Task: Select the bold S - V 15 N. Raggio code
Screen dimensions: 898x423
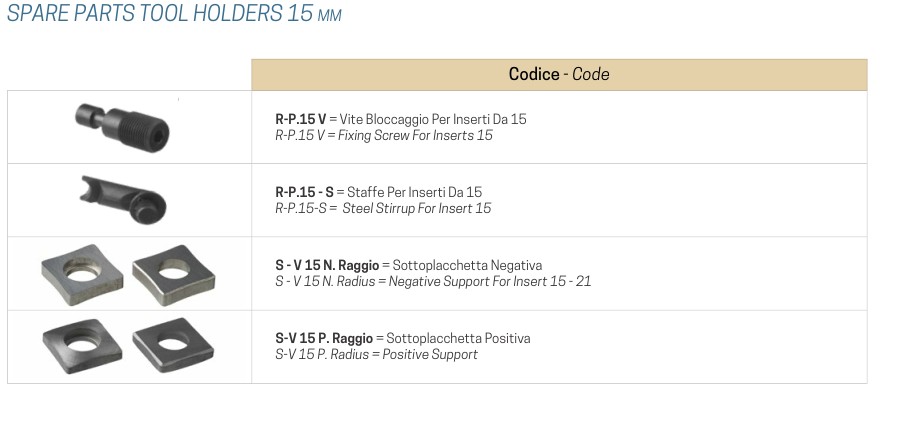Action: pyautogui.click(x=327, y=265)
